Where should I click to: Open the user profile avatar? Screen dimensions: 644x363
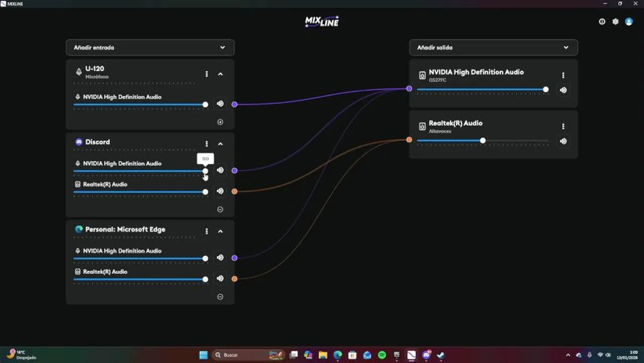(x=629, y=22)
